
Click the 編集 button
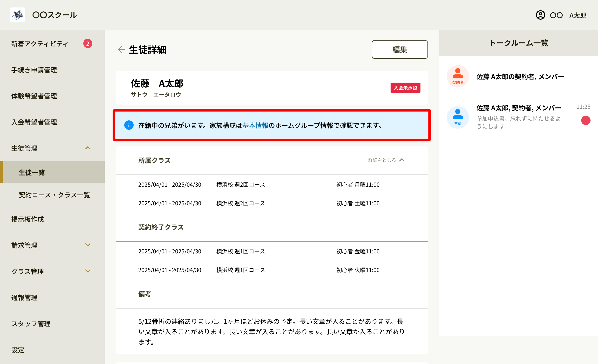tap(400, 49)
